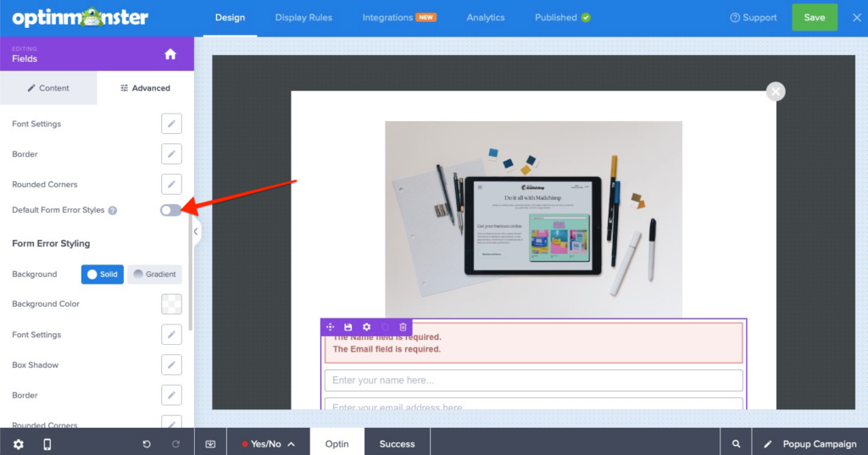The height and width of the screenshot is (455, 868).
Task: Switch to the Advanced tab
Action: point(146,88)
